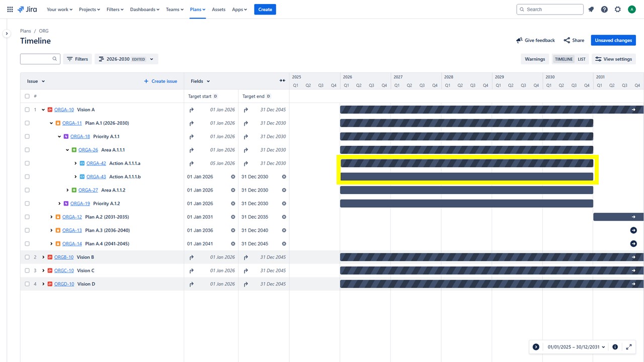This screenshot has height=362, width=644.
Task: Clear target end date of ORGA-12
Action: (284, 217)
